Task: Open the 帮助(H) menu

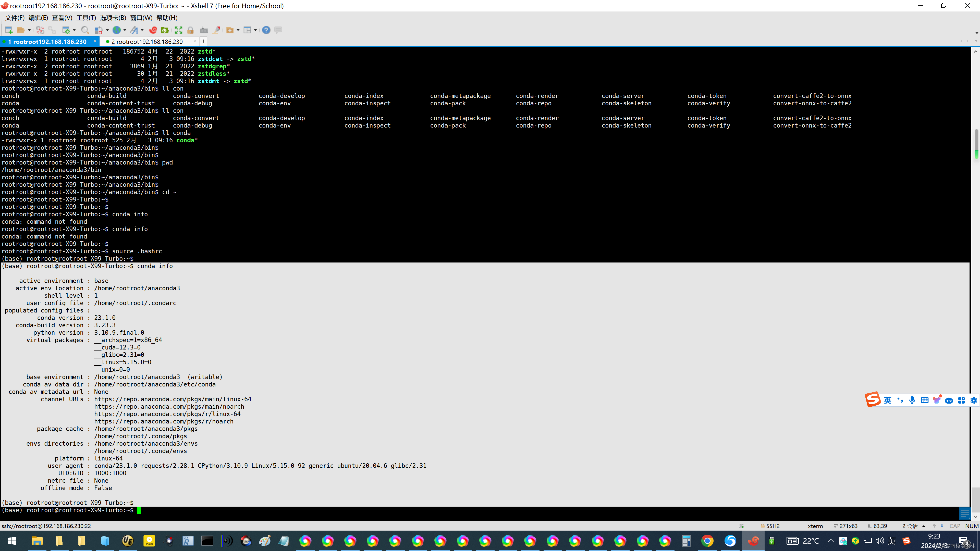Action: pos(167,18)
